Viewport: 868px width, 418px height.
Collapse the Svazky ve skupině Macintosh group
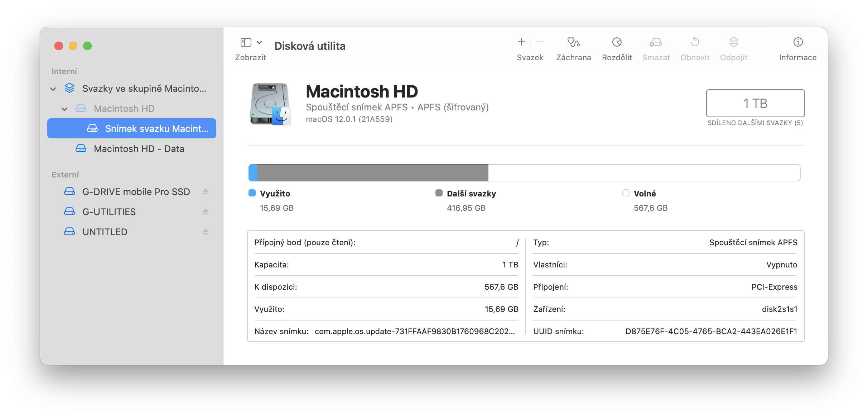[x=53, y=89]
